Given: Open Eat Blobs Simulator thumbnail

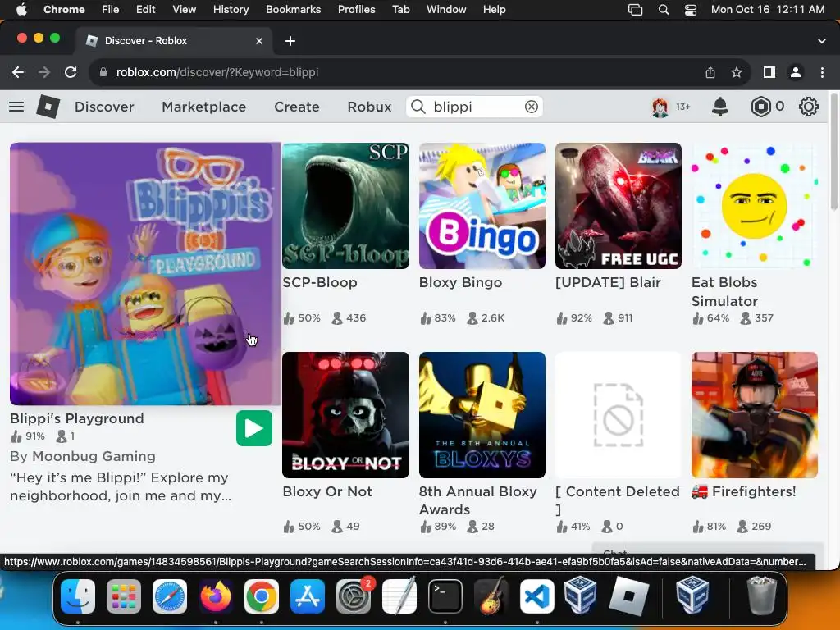Looking at the screenshot, I should point(755,206).
